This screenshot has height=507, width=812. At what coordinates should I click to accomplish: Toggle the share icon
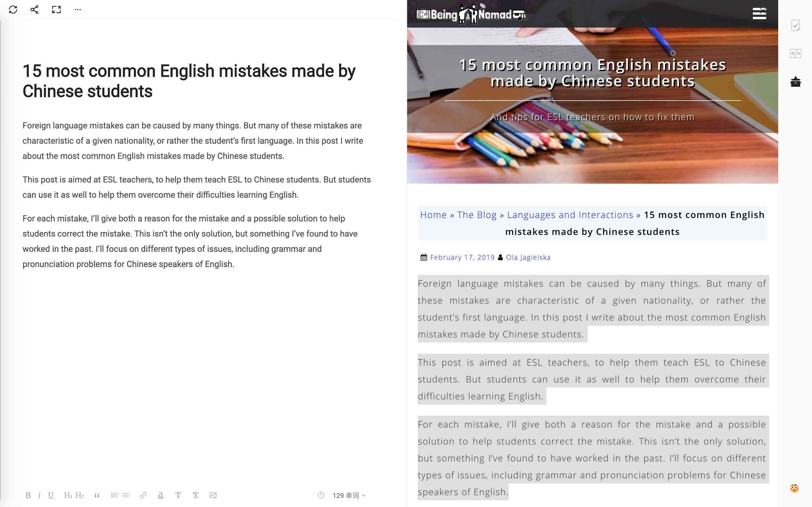33,9
